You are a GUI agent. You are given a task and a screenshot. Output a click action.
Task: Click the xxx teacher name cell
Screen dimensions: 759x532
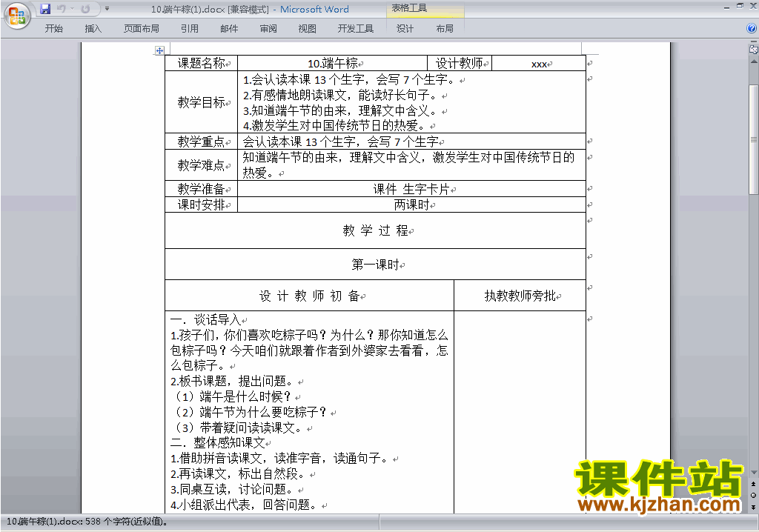click(539, 64)
